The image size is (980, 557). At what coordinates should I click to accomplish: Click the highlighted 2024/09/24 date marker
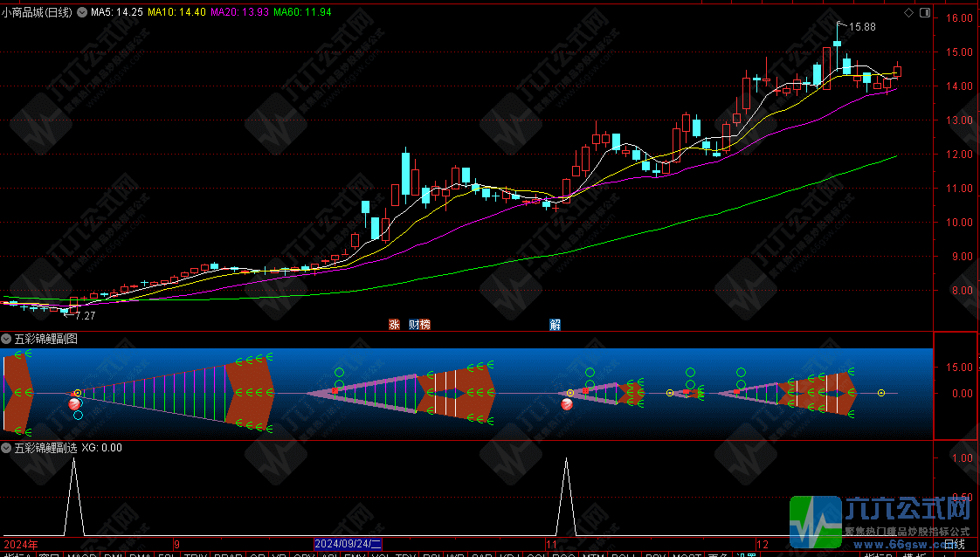point(348,543)
